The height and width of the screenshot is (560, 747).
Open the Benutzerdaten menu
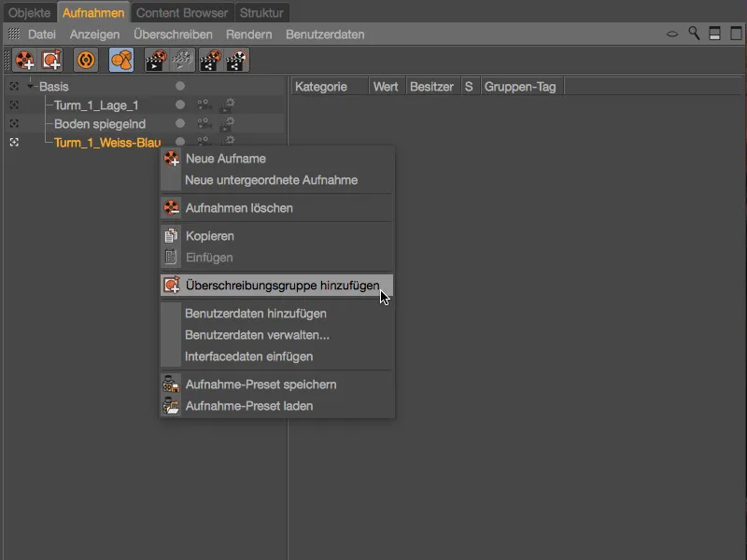coord(325,35)
